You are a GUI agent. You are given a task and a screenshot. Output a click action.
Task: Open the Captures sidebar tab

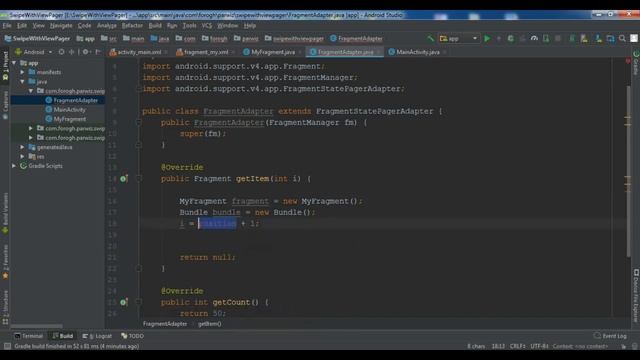[5, 105]
